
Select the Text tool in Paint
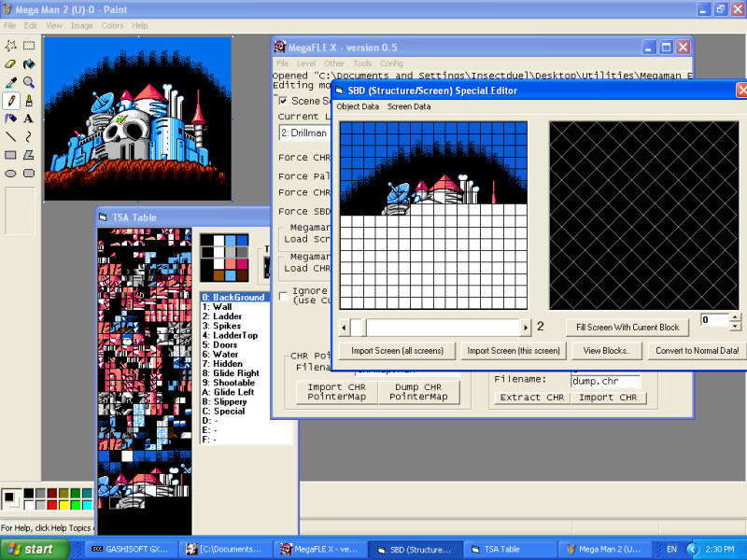point(29,119)
